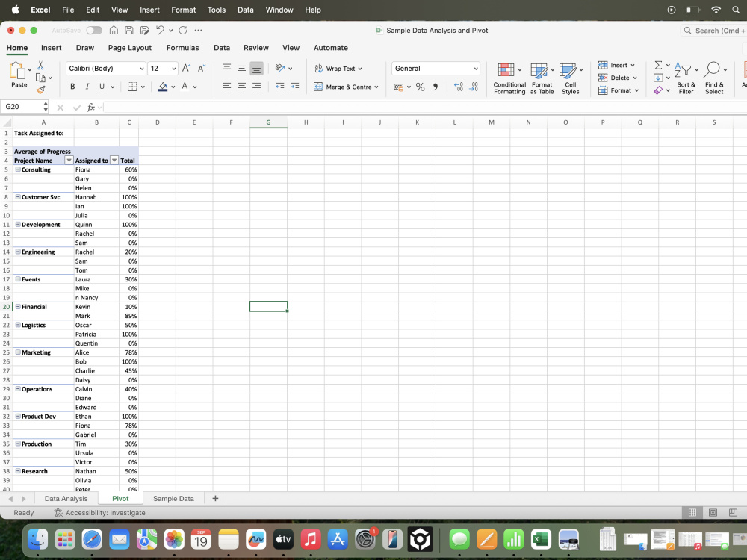The image size is (747, 560).
Task: Align text left
Action: click(x=227, y=87)
